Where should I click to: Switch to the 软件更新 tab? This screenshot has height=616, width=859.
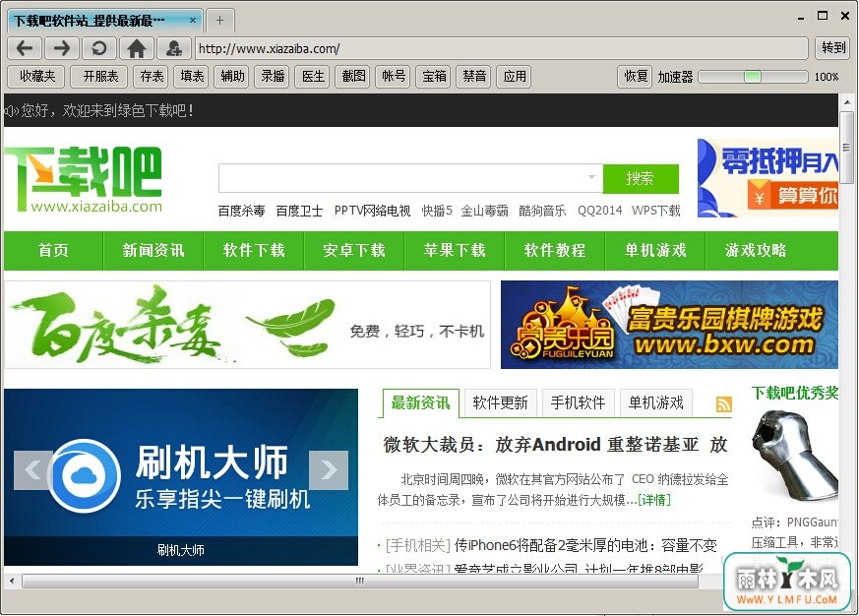500,403
